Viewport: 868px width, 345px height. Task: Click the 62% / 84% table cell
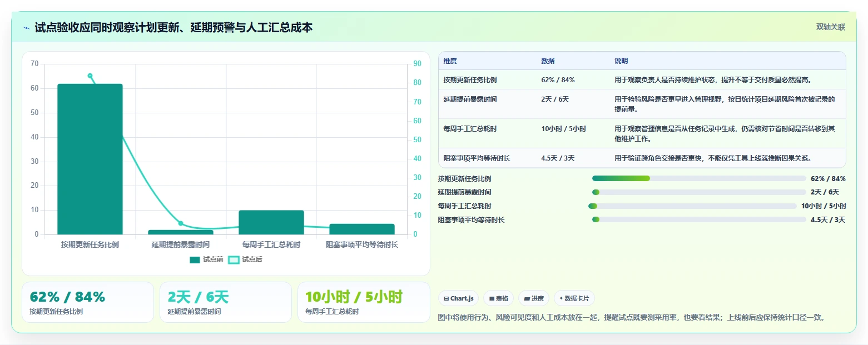point(558,80)
